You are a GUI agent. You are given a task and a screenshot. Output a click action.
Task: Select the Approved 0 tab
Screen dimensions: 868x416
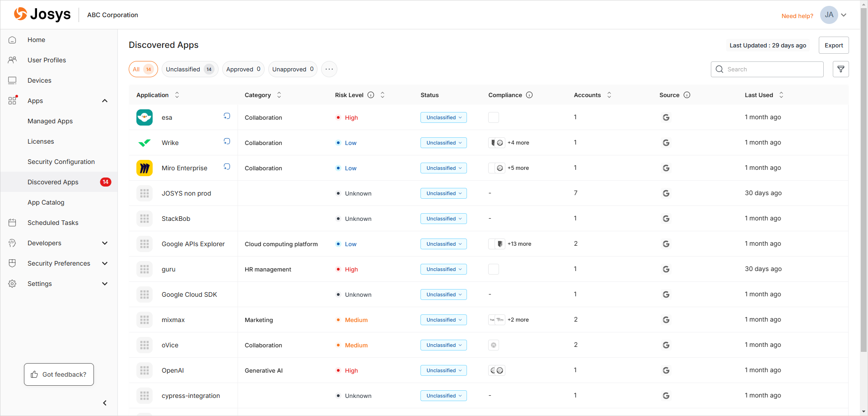[243, 69]
